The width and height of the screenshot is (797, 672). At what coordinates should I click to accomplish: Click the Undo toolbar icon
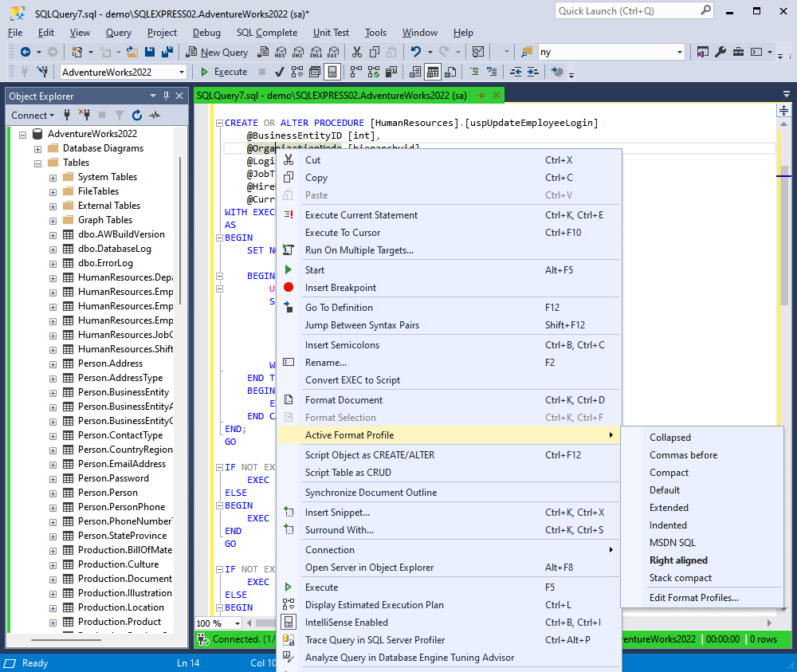(414, 51)
